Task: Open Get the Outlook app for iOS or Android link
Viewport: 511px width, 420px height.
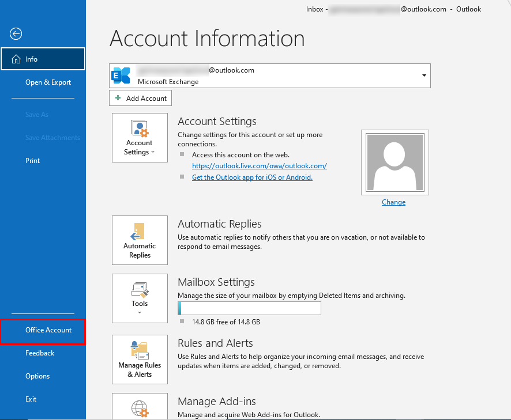Action: click(252, 177)
